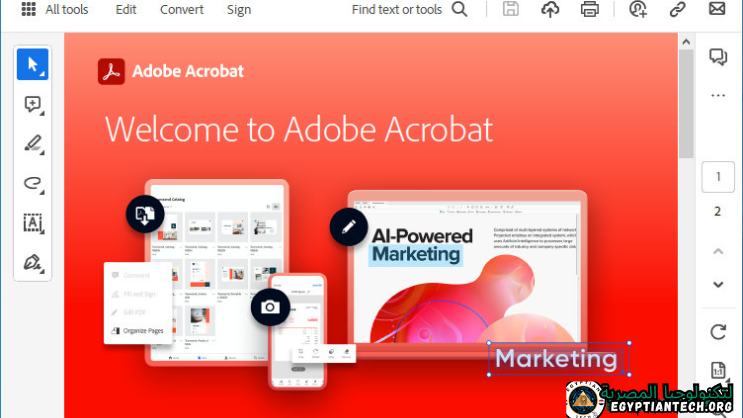Screen dimensions: 743x418
Task: Select the Highlight pen tool
Action: pyautogui.click(x=32, y=144)
